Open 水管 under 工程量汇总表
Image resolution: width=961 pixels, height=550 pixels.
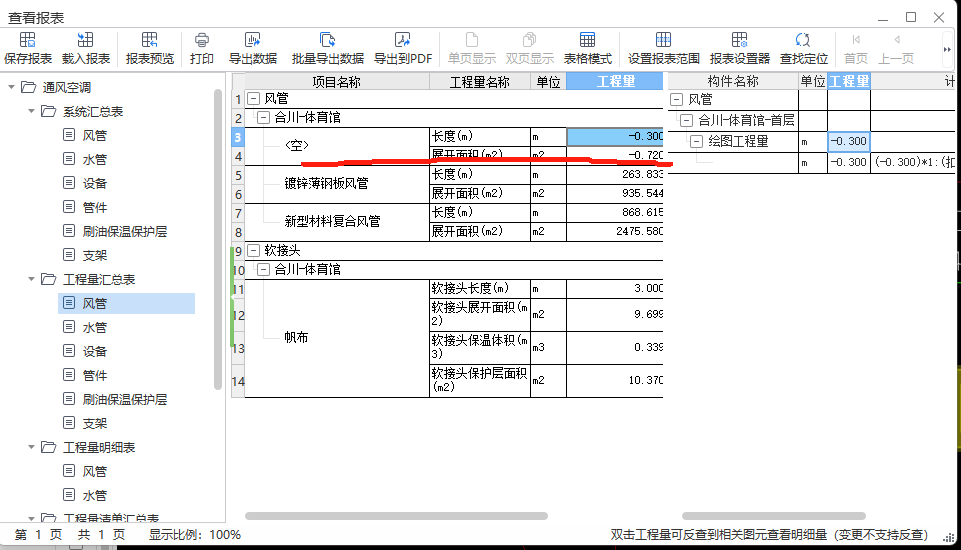(x=94, y=327)
